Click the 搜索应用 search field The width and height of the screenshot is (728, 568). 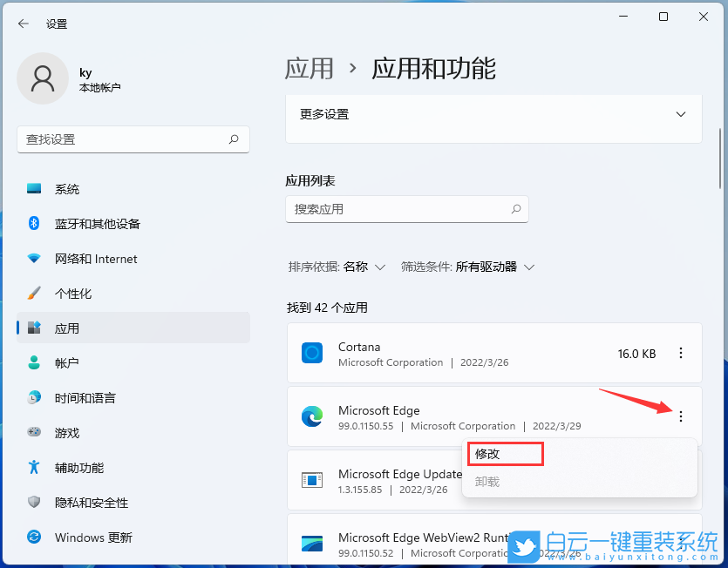pos(407,209)
